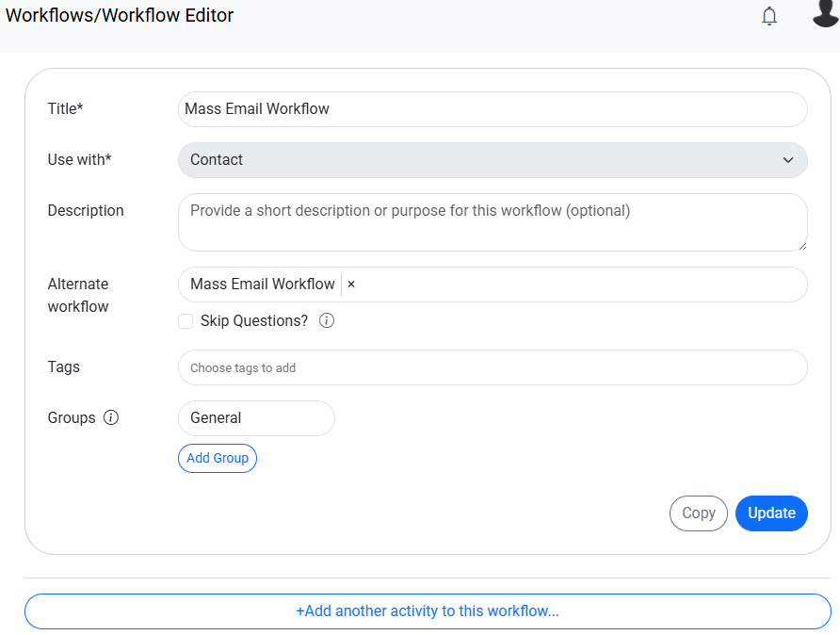Image resolution: width=840 pixels, height=635 pixels.
Task: Open the Choose tags to add field
Action: [493, 367]
